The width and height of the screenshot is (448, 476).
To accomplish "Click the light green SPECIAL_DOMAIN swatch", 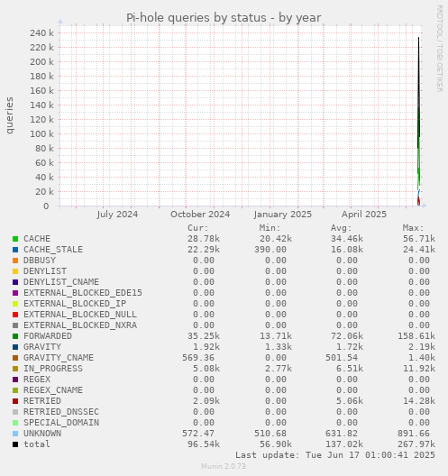I will (x=15, y=423).
